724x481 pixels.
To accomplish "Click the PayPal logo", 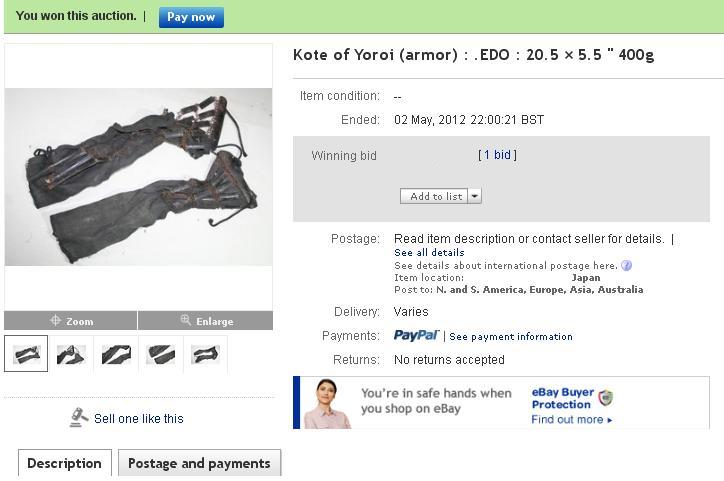I will tap(416, 335).
